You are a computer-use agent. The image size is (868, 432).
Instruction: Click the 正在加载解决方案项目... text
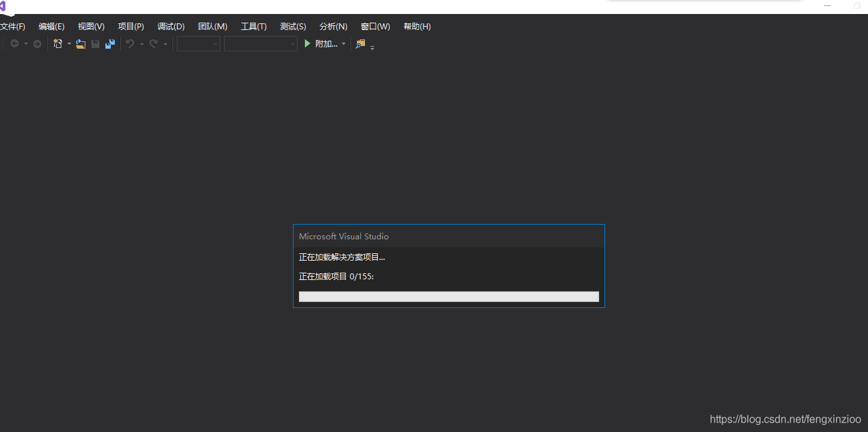(x=342, y=257)
